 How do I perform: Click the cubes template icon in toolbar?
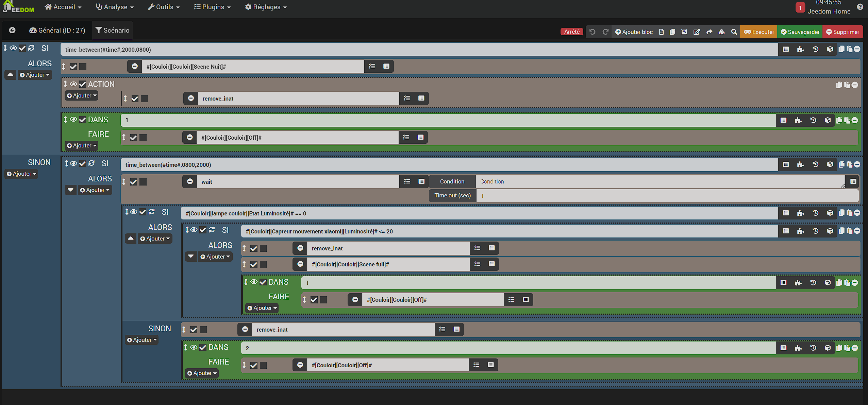coord(721,32)
